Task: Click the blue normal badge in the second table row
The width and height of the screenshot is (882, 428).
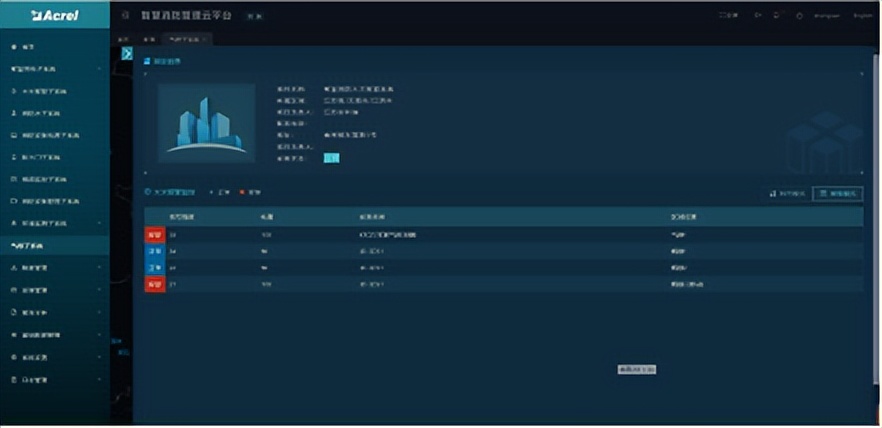Action: (155, 251)
